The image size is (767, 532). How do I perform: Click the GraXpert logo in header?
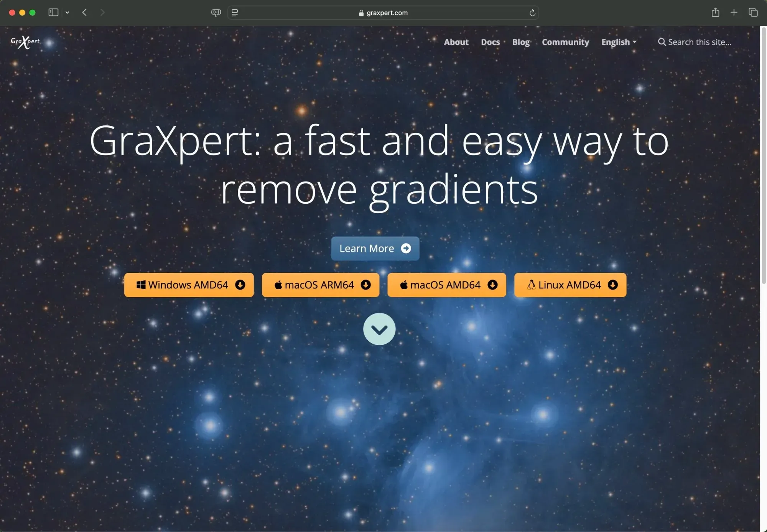click(25, 42)
